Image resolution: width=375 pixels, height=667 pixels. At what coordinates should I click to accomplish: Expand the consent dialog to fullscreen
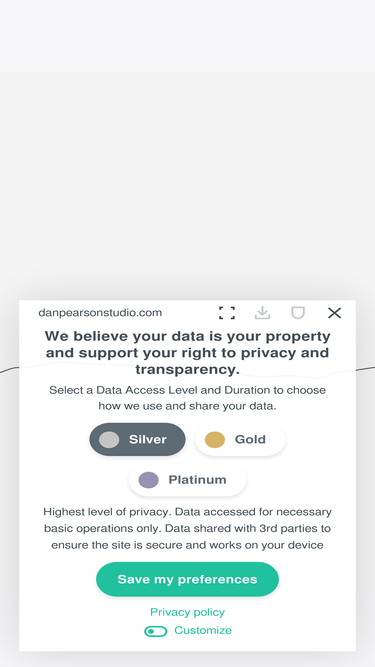227,313
